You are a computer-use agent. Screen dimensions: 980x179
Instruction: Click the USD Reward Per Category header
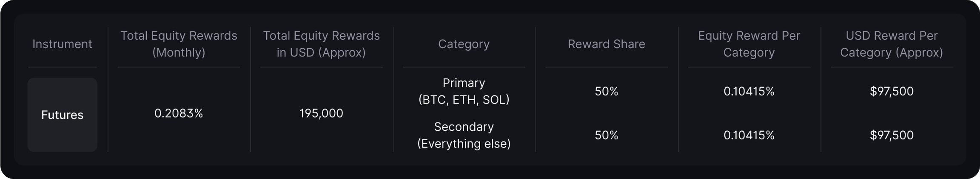click(x=891, y=44)
